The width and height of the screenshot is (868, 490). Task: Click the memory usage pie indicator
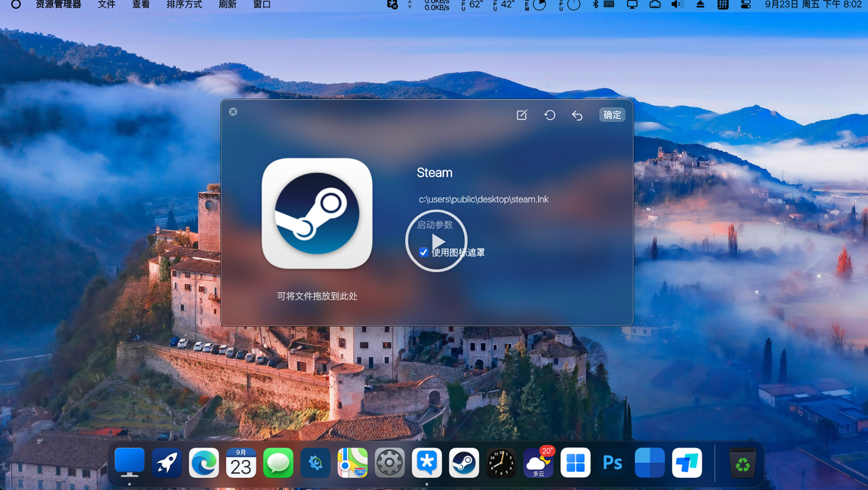(x=536, y=5)
